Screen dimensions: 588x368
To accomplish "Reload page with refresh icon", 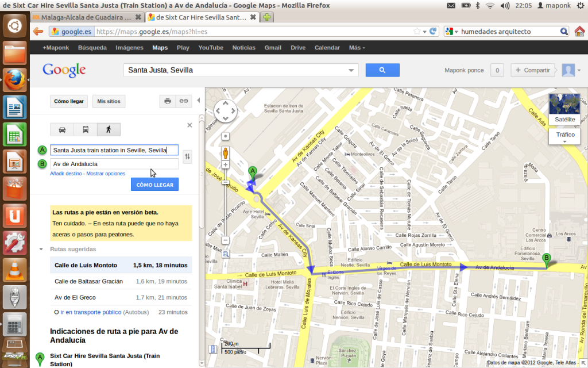I will [x=433, y=32].
